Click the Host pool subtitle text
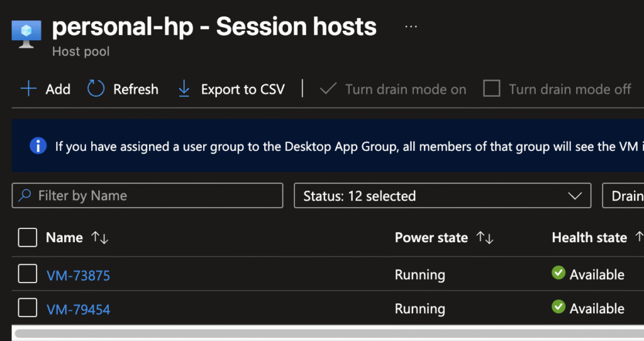The width and height of the screenshot is (644, 341). (81, 52)
